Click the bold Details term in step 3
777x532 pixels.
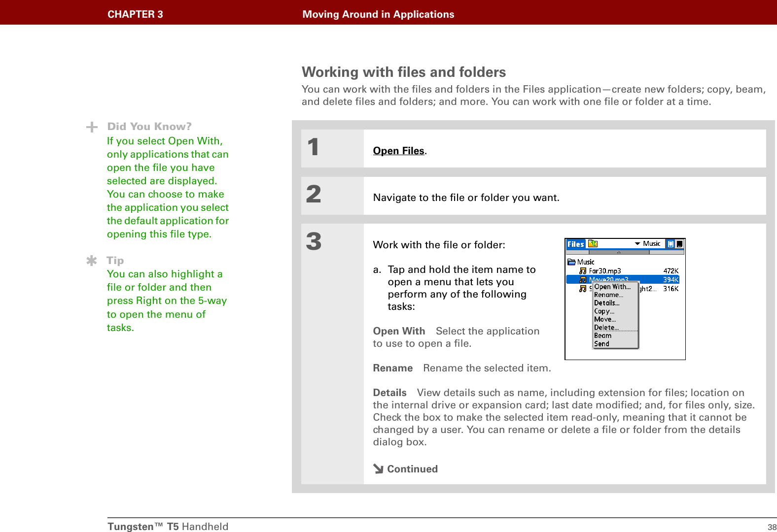389,393
